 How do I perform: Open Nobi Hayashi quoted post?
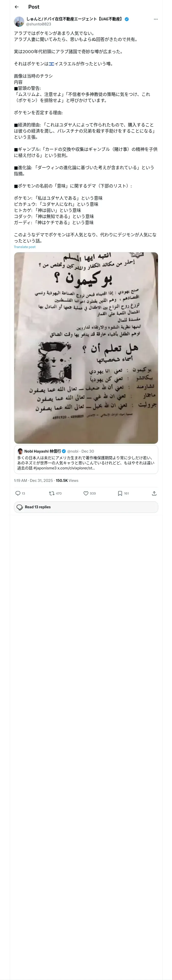coord(86,459)
